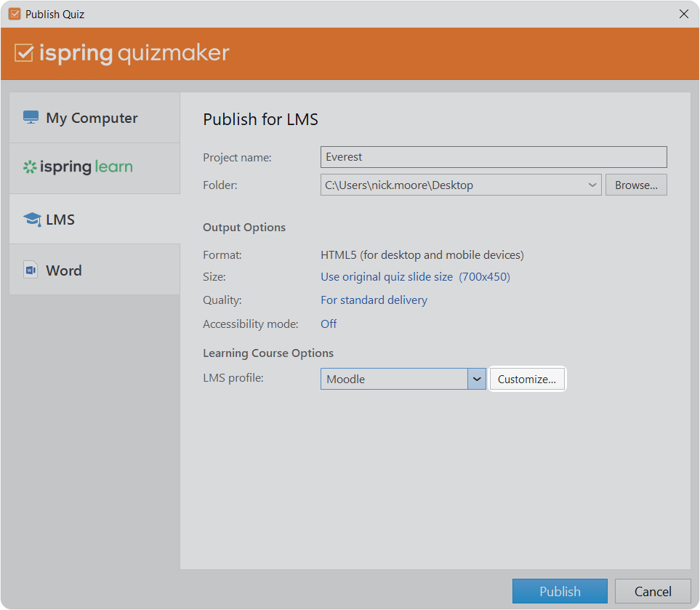Open the My Computer publishing tab

pos(94,118)
